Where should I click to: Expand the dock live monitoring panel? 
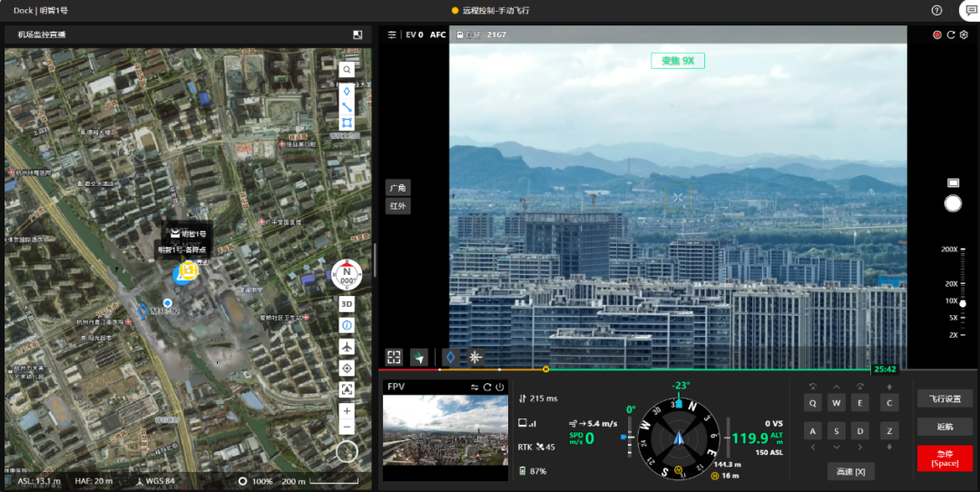click(x=358, y=35)
